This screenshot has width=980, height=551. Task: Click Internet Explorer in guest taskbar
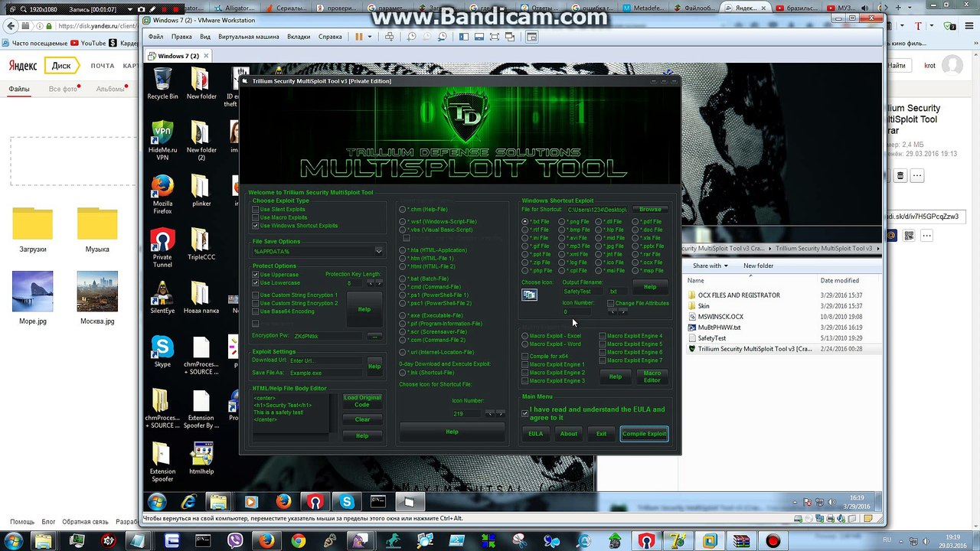(188, 502)
